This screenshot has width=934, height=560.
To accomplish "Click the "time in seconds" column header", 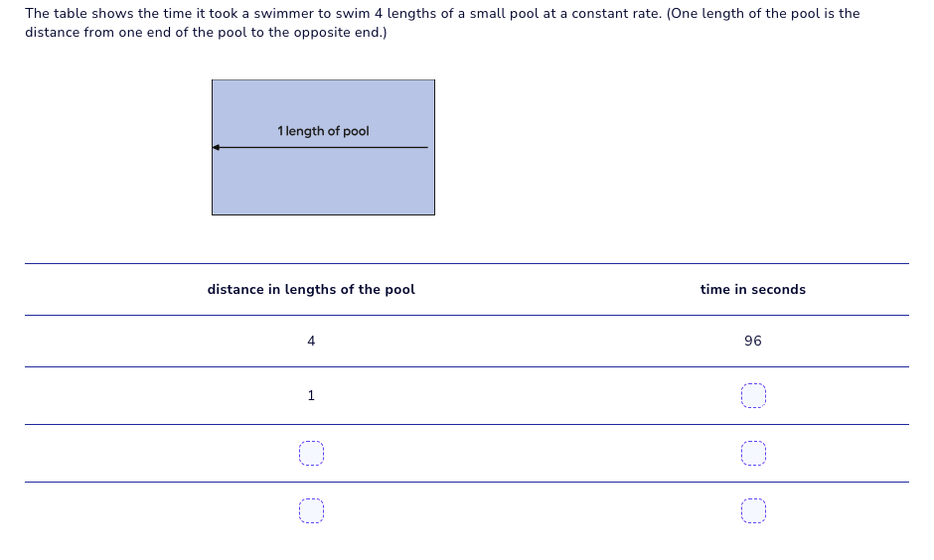I will pos(752,290).
